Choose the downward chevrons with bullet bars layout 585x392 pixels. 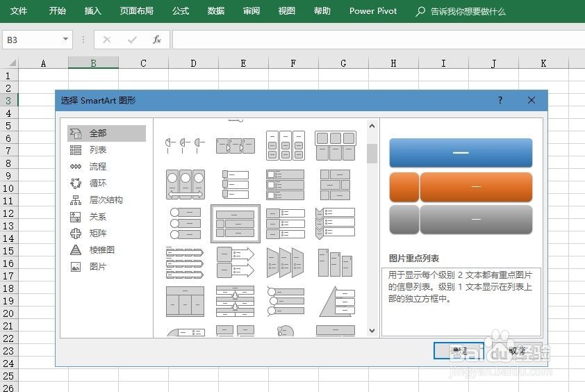(x=336, y=224)
